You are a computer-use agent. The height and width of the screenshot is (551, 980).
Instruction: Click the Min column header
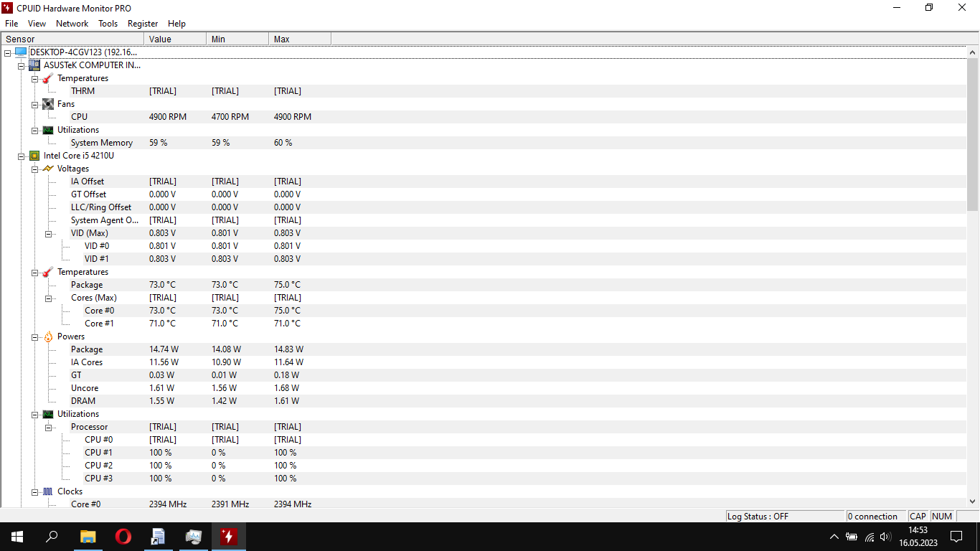[x=237, y=39]
